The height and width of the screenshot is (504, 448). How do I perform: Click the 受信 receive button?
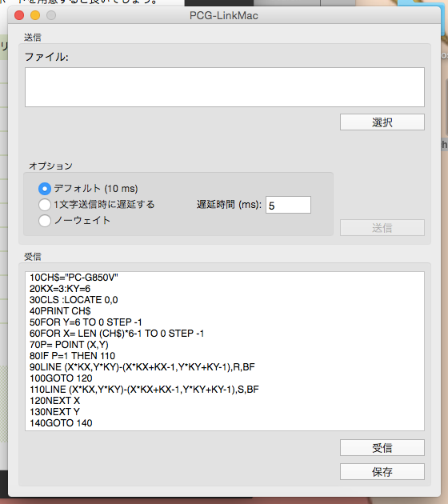(382, 448)
